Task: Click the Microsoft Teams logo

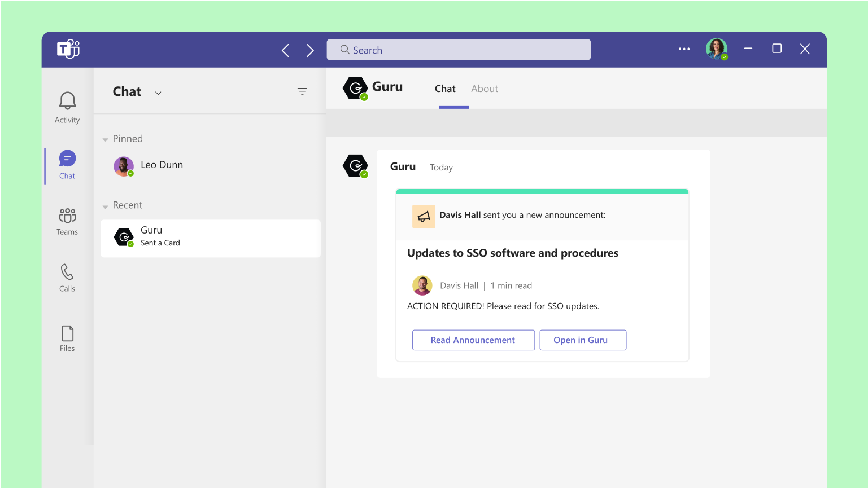Action: coord(68,49)
